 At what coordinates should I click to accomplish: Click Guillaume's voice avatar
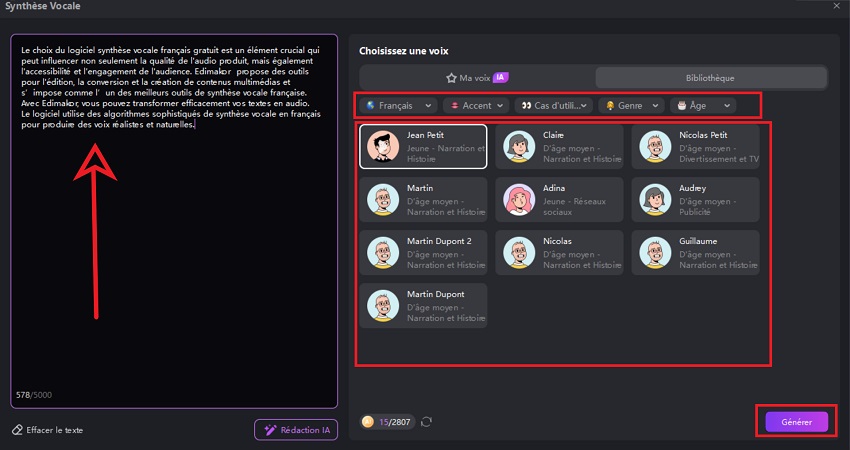click(655, 252)
